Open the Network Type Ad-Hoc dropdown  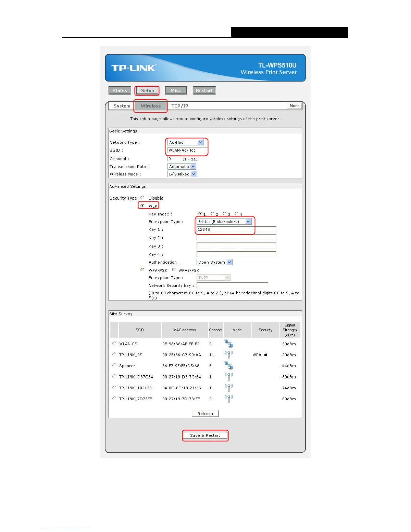click(186, 142)
